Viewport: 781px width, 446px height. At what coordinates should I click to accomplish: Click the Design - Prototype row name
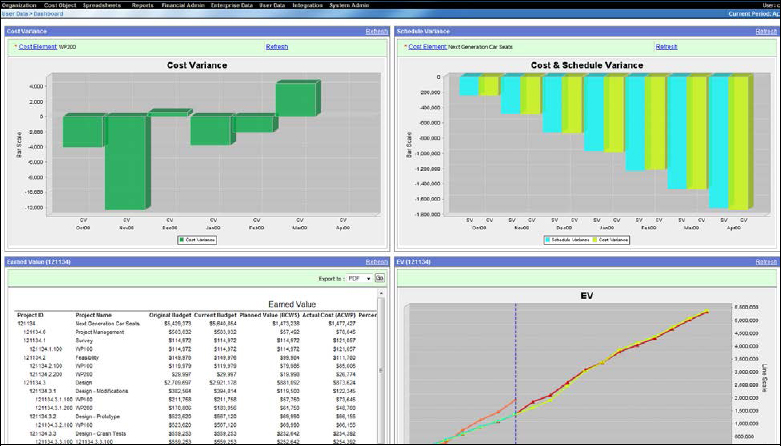tap(97, 417)
